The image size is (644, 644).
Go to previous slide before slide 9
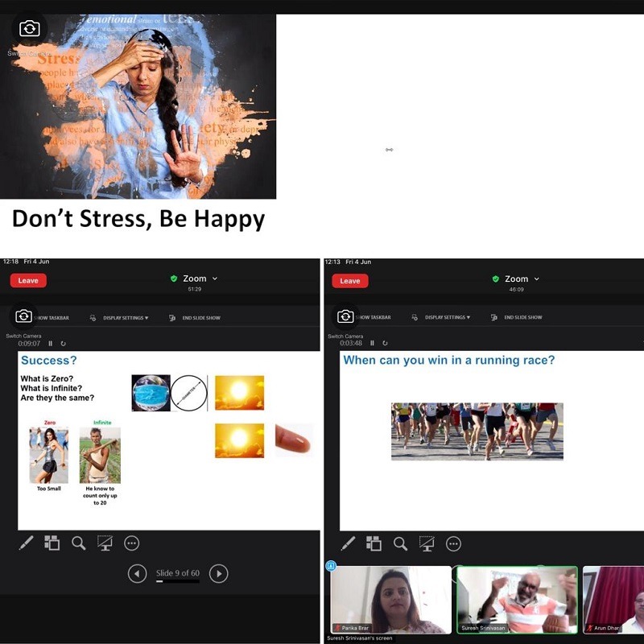[x=138, y=574]
